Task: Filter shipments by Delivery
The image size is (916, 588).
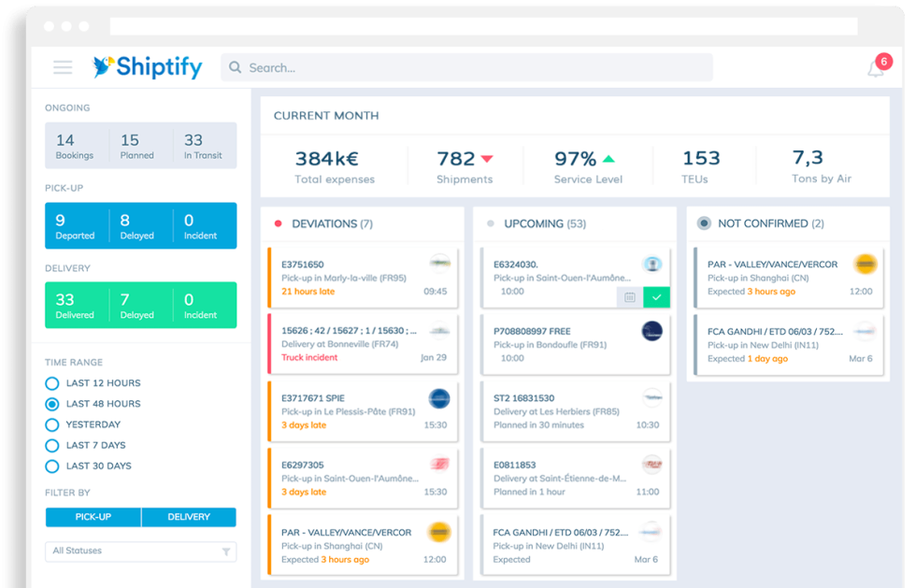Action: click(189, 517)
